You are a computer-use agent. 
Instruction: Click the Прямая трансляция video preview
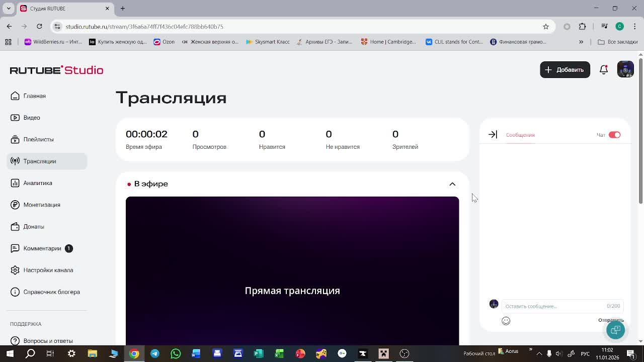click(x=292, y=270)
